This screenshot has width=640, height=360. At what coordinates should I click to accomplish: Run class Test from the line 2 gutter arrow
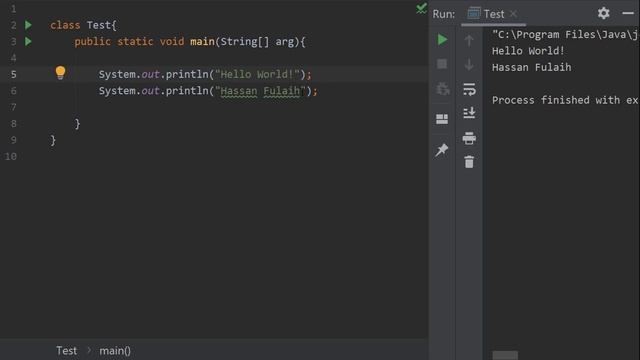tap(28, 25)
